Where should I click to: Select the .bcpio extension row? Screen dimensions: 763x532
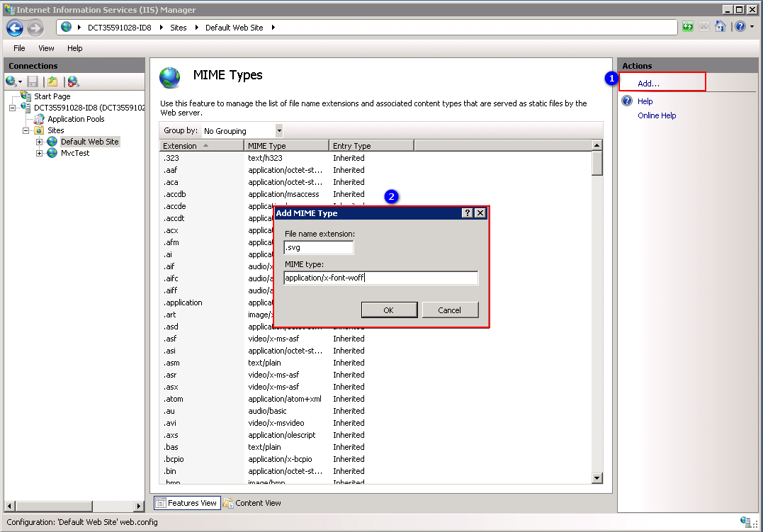pos(375,459)
